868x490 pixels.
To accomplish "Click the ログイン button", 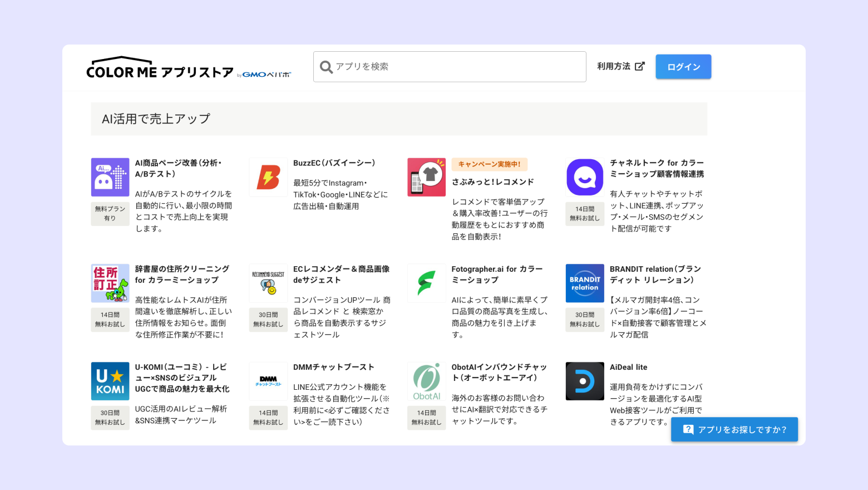I will click(x=683, y=67).
